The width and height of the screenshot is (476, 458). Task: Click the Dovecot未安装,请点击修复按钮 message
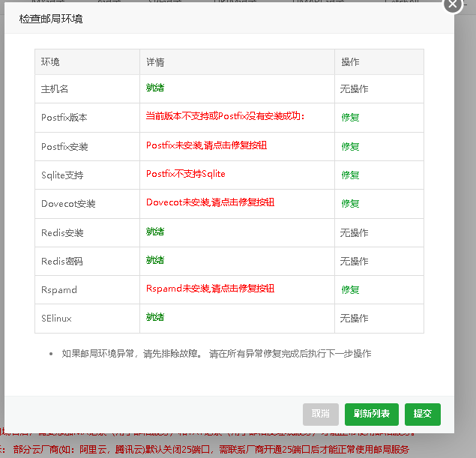(210, 202)
